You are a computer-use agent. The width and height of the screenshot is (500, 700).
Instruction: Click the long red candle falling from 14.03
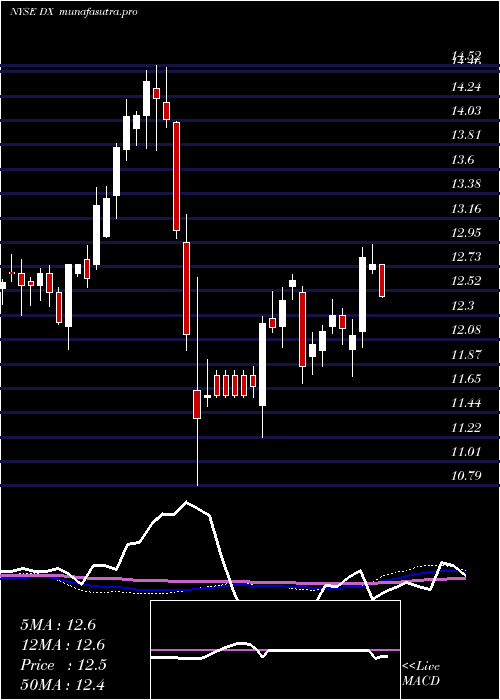point(176,176)
